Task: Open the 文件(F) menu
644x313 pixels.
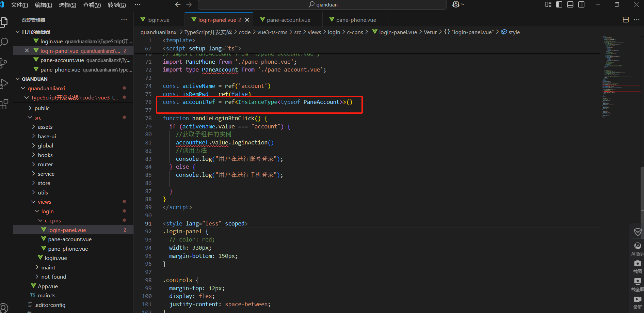Action: pos(19,5)
